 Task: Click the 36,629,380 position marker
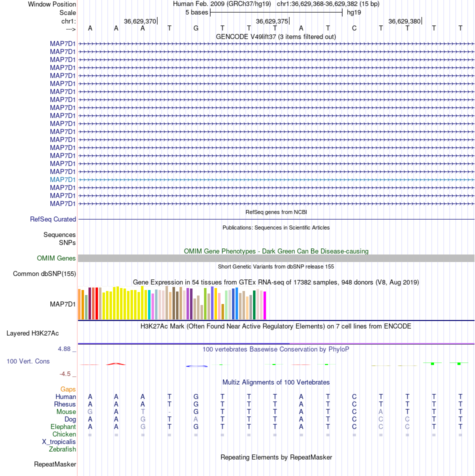pos(404,21)
